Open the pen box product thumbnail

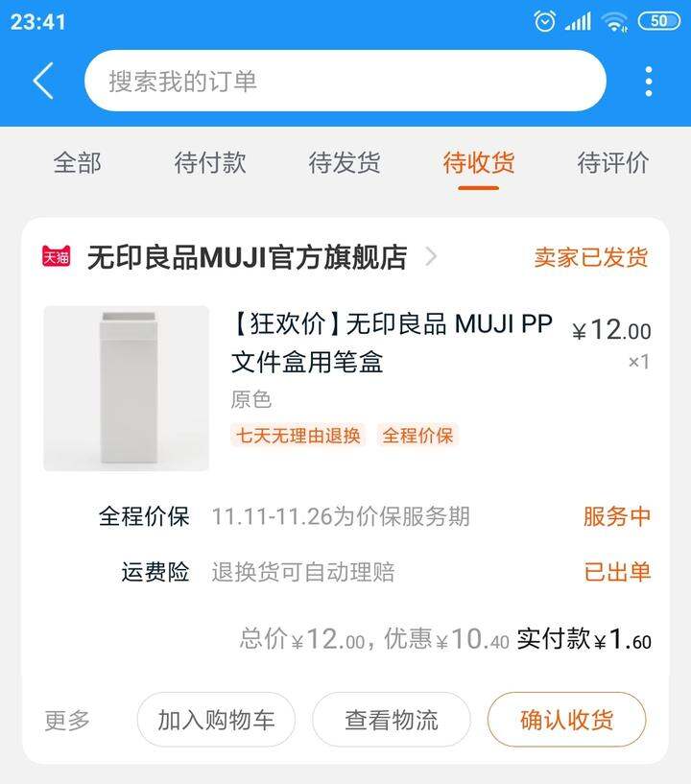point(127,389)
